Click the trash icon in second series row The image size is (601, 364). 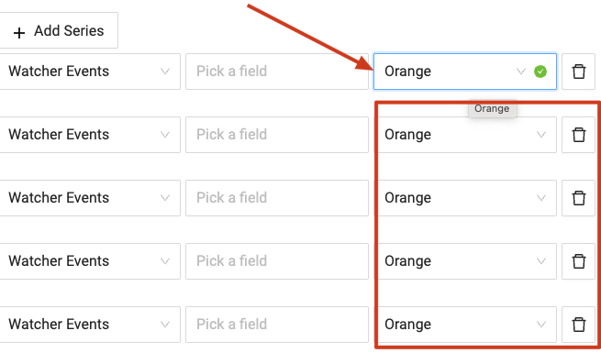(x=578, y=135)
